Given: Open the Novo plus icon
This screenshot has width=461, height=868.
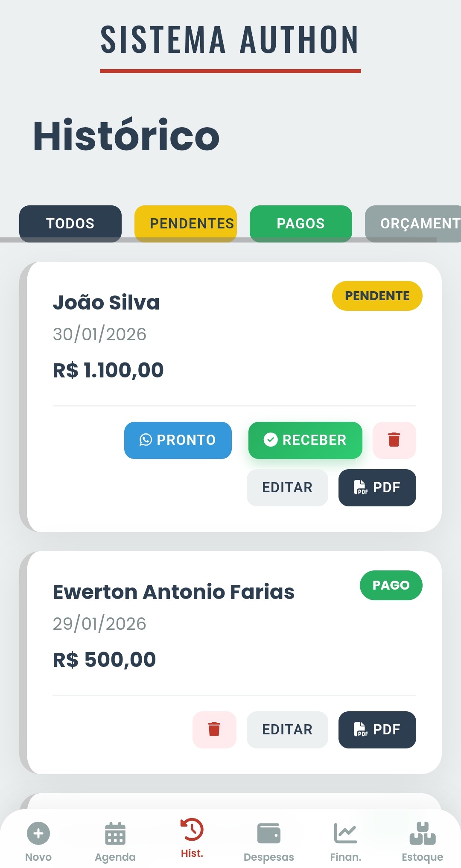Looking at the screenshot, I should click(x=38, y=833).
